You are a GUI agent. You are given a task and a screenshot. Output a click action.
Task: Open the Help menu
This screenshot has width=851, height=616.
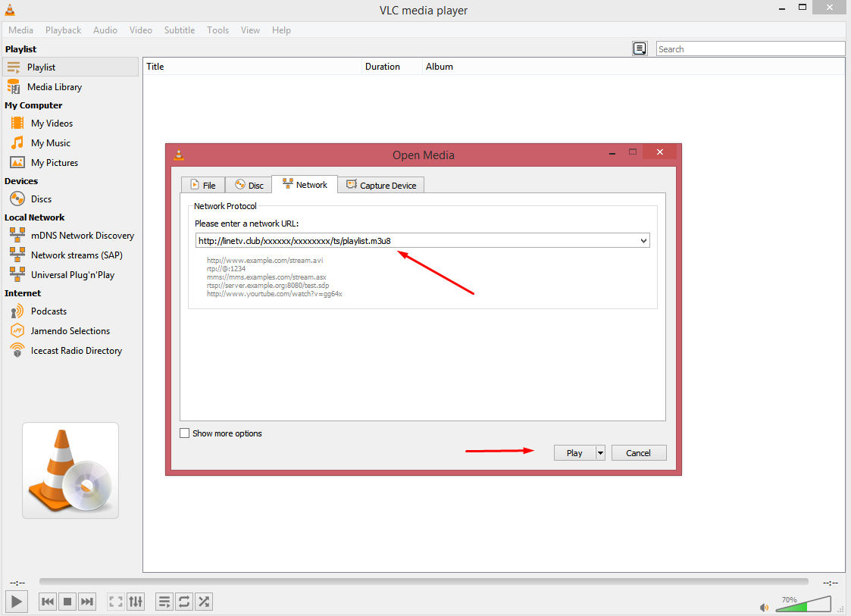[281, 30]
